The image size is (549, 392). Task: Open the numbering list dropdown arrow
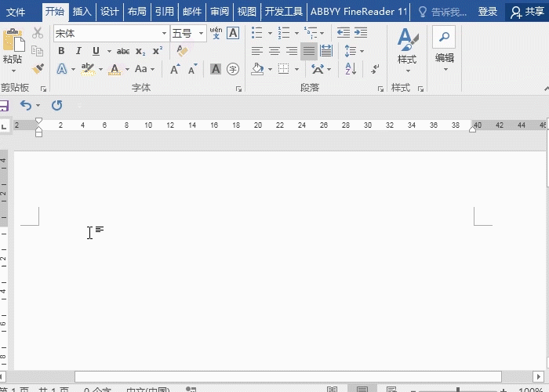pos(296,33)
